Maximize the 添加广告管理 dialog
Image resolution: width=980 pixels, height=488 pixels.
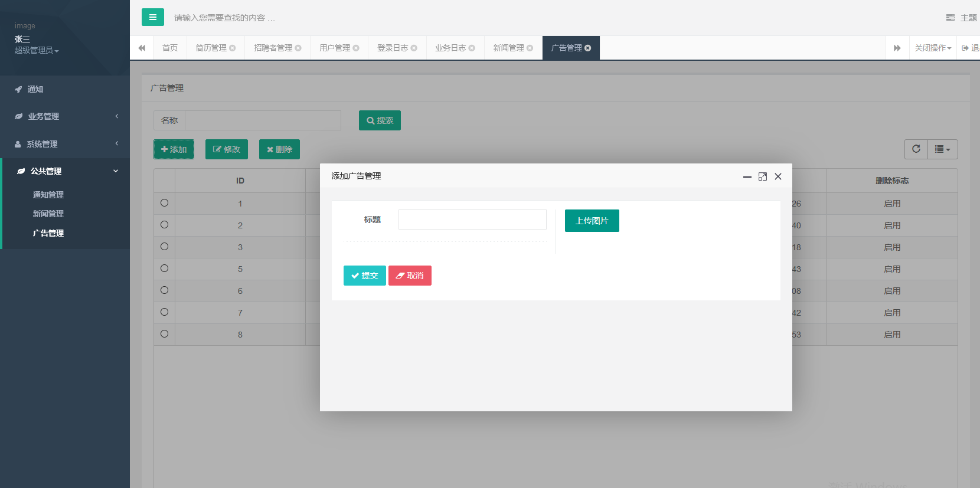coord(762,176)
